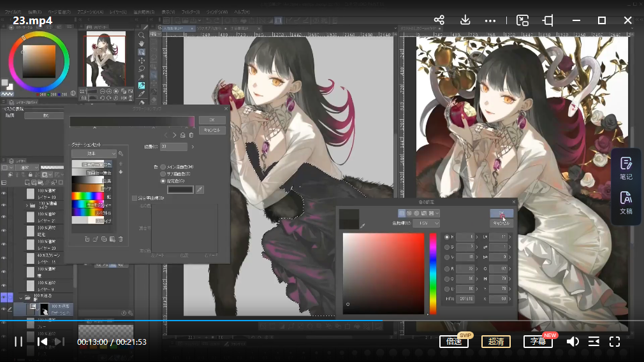Click the lock icon below gradient bar
644x362 pixels.
pos(183,135)
